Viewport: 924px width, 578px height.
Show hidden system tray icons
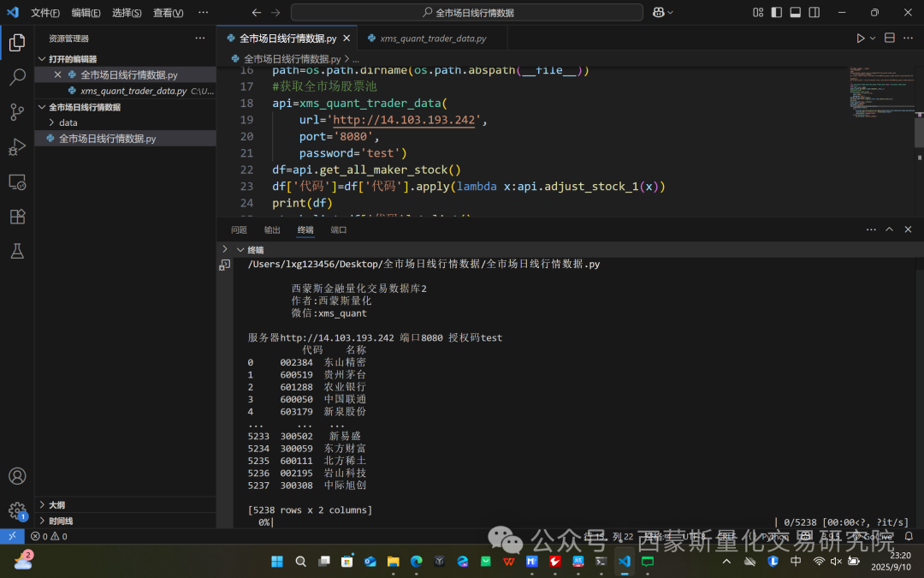click(726, 561)
